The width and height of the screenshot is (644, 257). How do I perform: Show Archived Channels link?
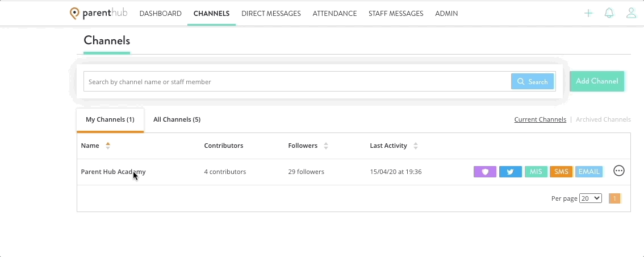click(603, 119)
